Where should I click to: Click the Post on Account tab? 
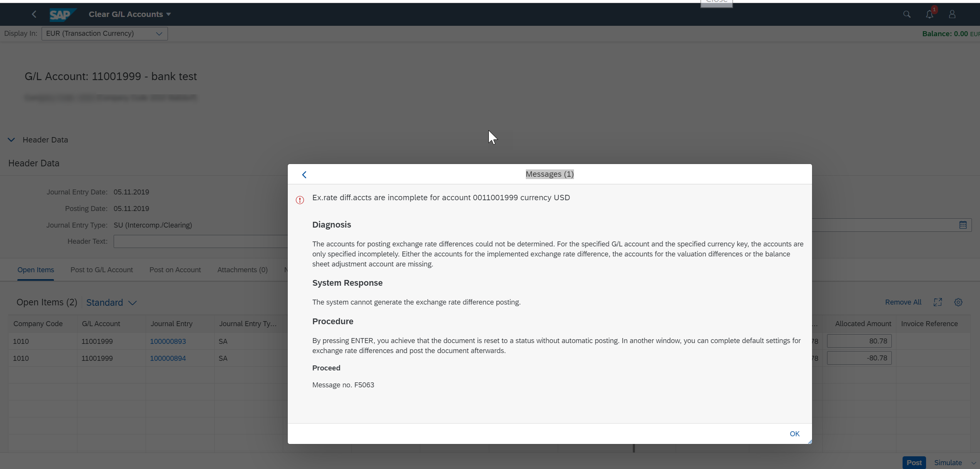[x=175, y=270]
